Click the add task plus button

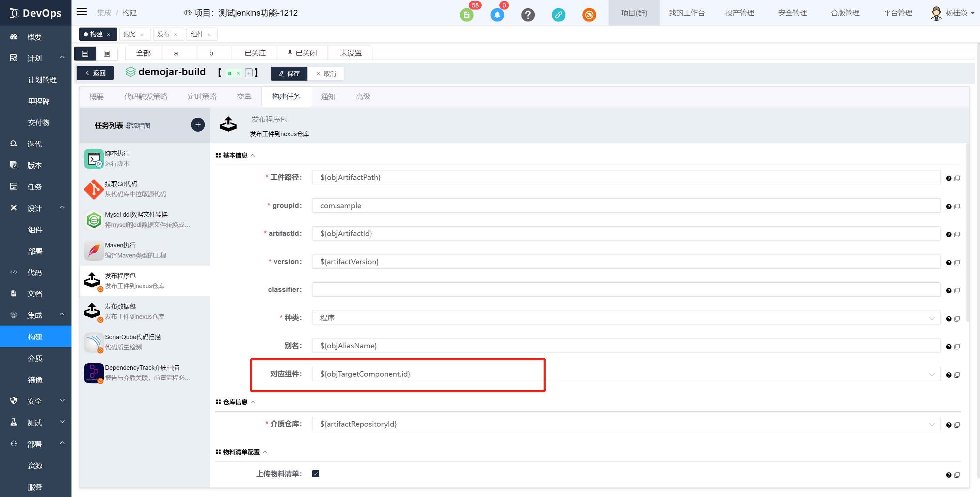(x=197, y=125)
